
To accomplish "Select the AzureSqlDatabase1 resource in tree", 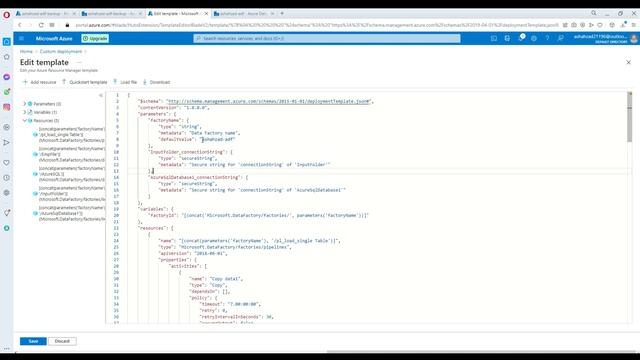I will click(69, 213).
